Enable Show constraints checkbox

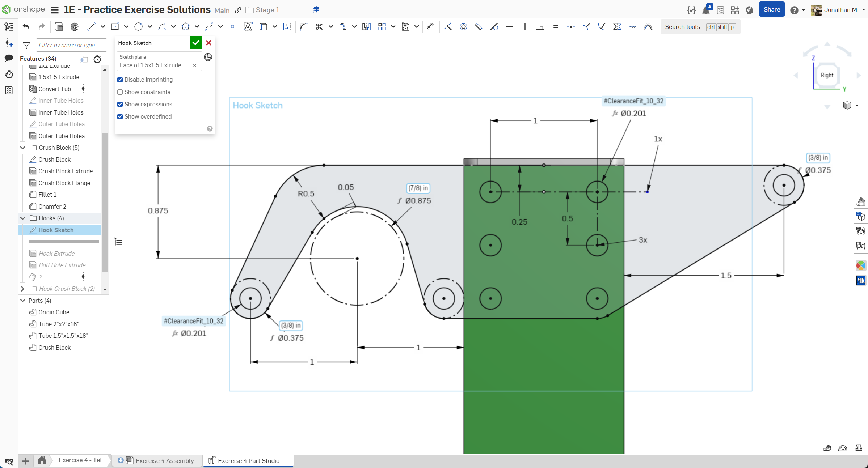click(x=120, y=92)
